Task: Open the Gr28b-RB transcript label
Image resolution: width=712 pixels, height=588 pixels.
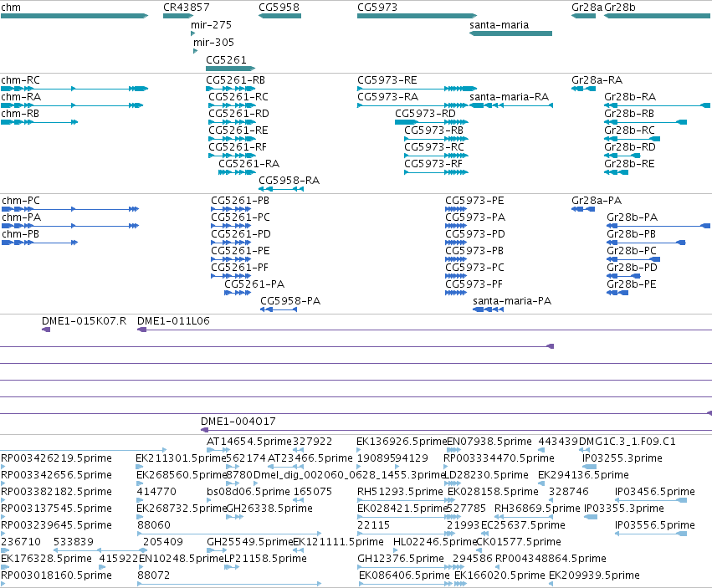Action: pos(629,114)
